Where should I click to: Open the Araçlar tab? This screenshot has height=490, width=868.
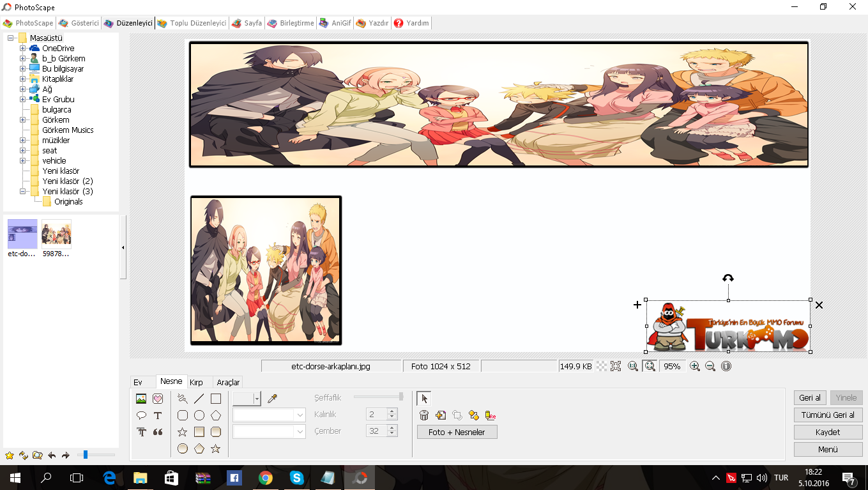coord(228,382)
